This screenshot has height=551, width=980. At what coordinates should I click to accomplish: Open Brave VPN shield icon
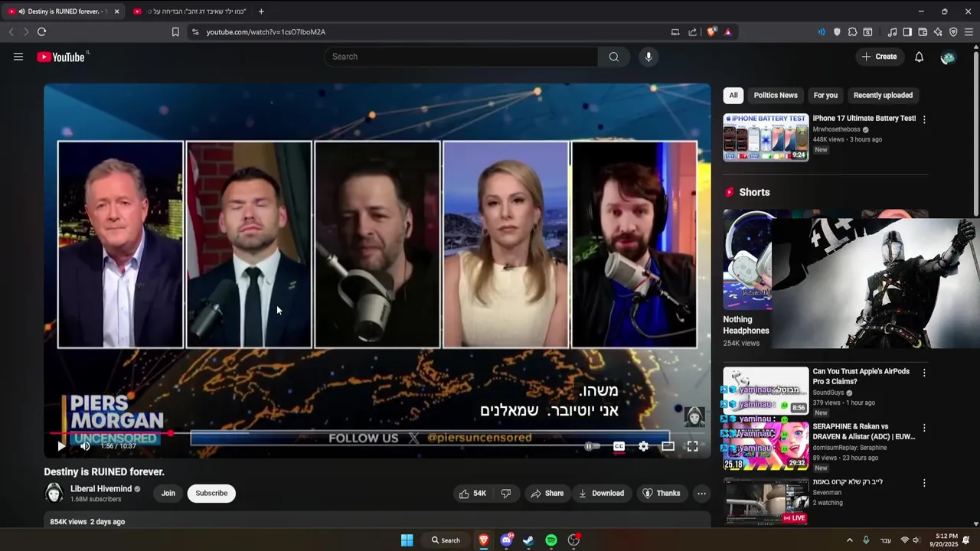953,32
